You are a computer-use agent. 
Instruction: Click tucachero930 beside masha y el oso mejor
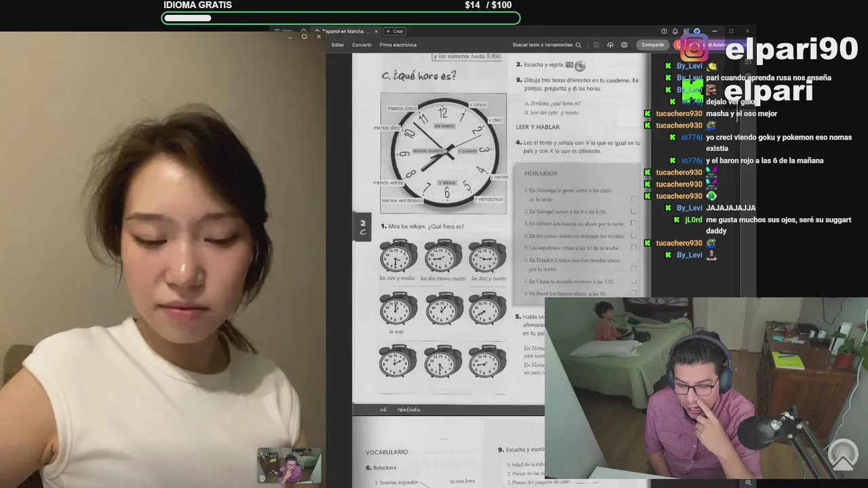[679, 114]
